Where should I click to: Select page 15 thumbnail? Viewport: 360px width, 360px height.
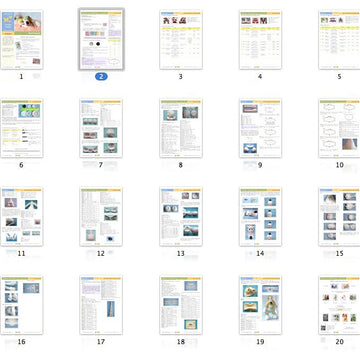(339, 217)
